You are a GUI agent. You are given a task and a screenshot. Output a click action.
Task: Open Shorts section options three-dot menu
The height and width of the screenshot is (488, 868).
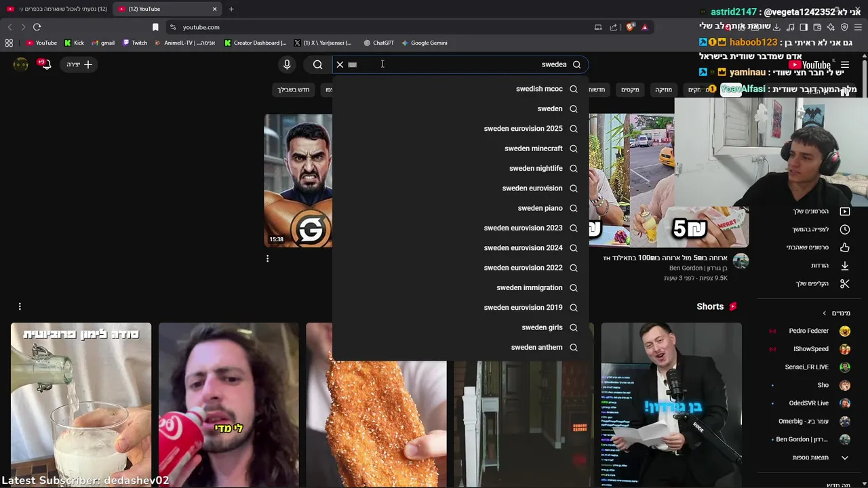tap(20, 307)
